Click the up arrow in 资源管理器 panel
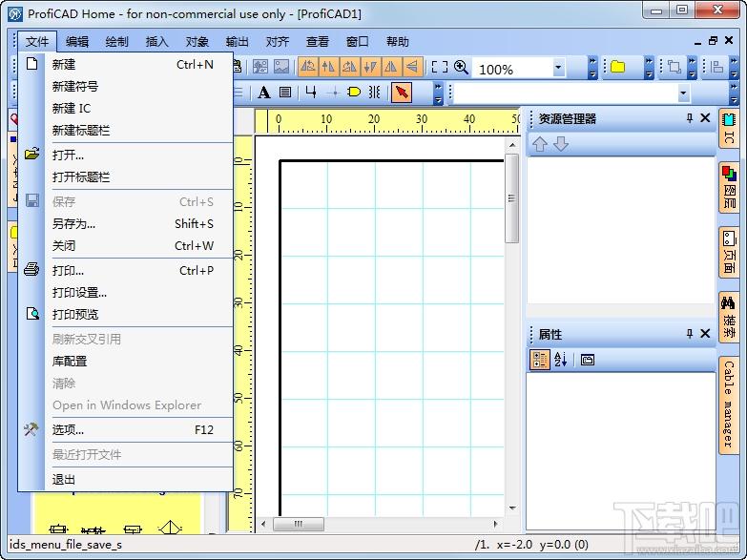 point(540,144)
